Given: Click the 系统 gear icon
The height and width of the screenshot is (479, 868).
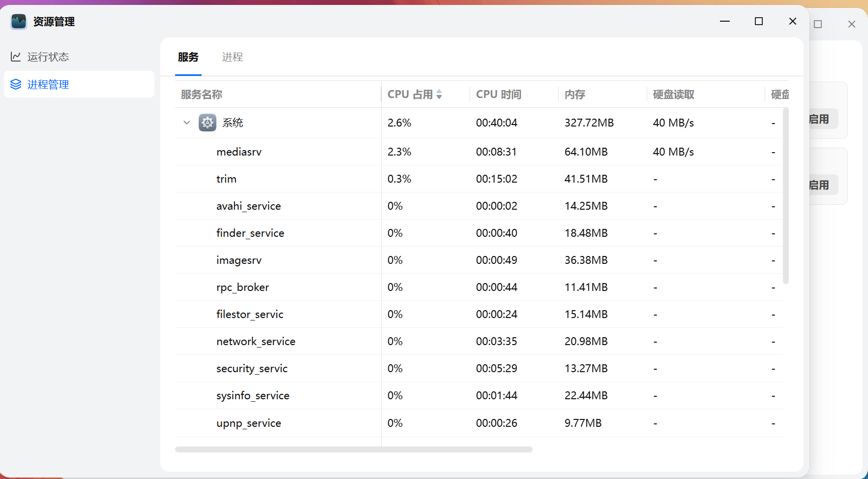Looking at the screenshot, I should (x=207, y=123).
